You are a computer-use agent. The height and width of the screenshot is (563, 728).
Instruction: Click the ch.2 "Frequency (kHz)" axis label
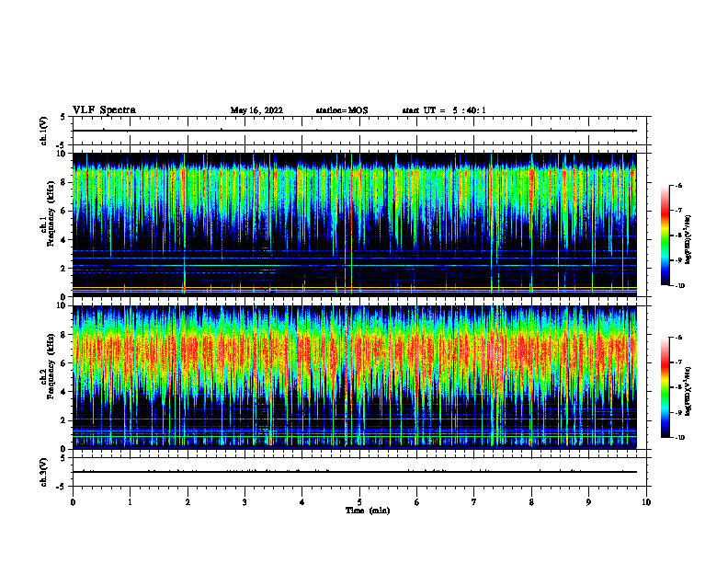click(51, 365)
